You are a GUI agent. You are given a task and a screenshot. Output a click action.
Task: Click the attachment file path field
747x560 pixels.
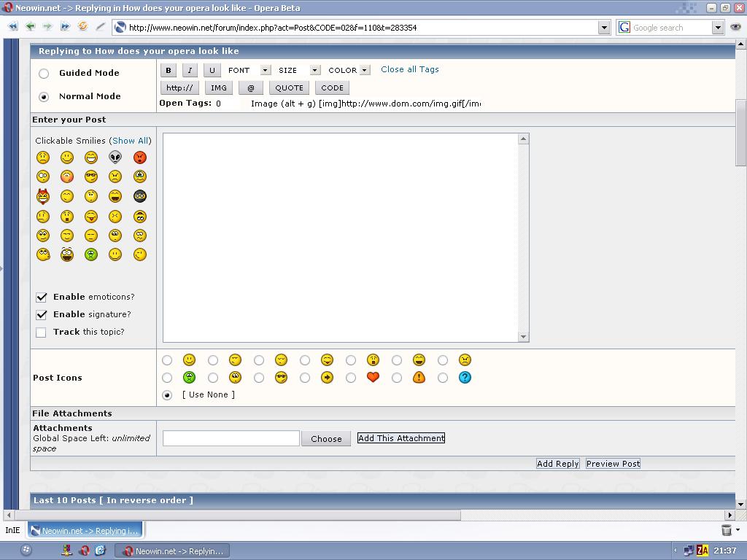tap(231, 438)
